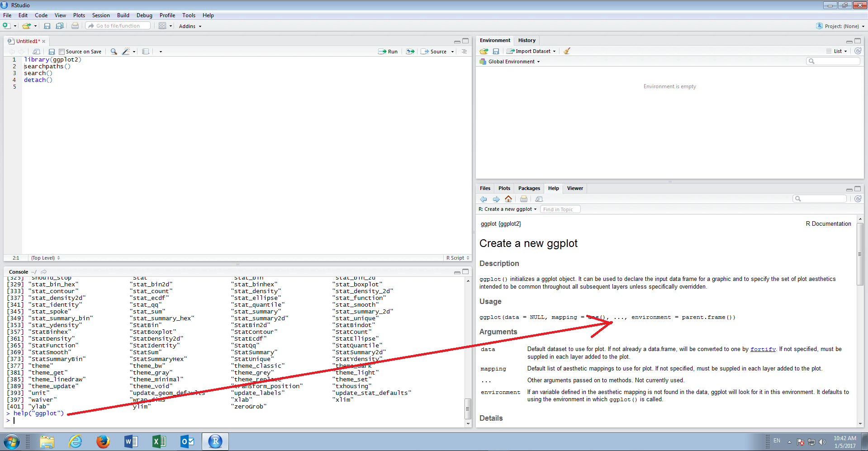Click the load workspace icon in Environment pane
Viewport: 868px width, 451px height.
[x=484, y=51]
